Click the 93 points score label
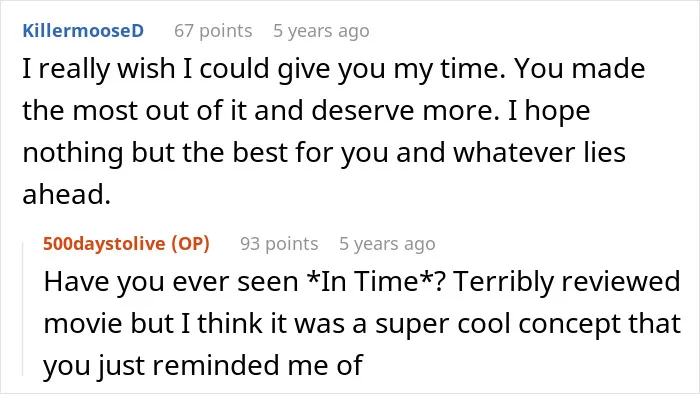700x394 pixels. click(279, 244)
